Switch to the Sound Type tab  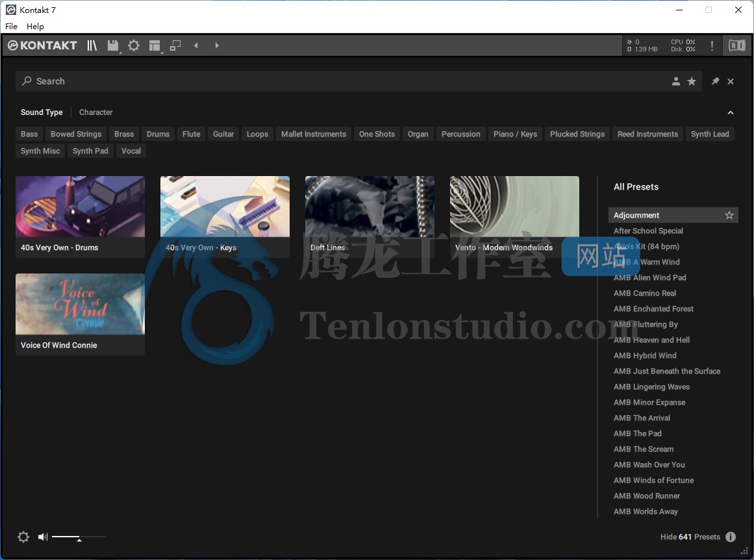click(42, 112)
